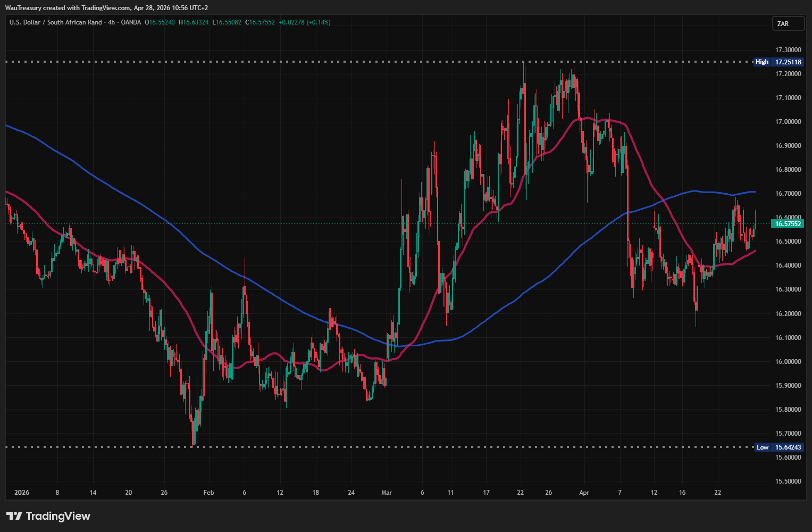Click the 4h interval label in header
The image size is (812, 532).
pyautogui.click(x=112, y=22)
